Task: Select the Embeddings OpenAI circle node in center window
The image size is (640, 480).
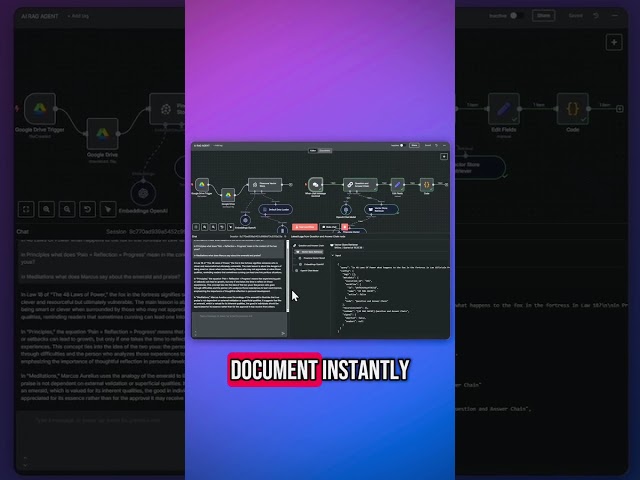Action: [x=245, y=220]
